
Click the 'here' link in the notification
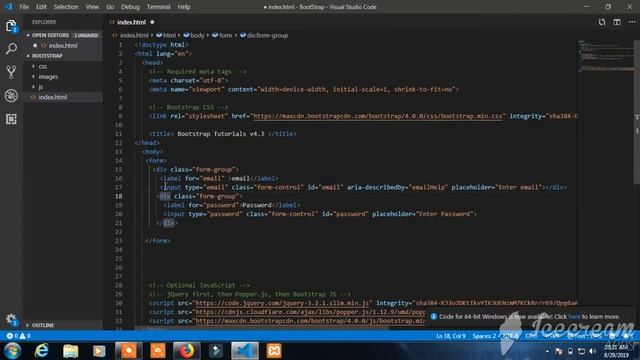point(574,316)
